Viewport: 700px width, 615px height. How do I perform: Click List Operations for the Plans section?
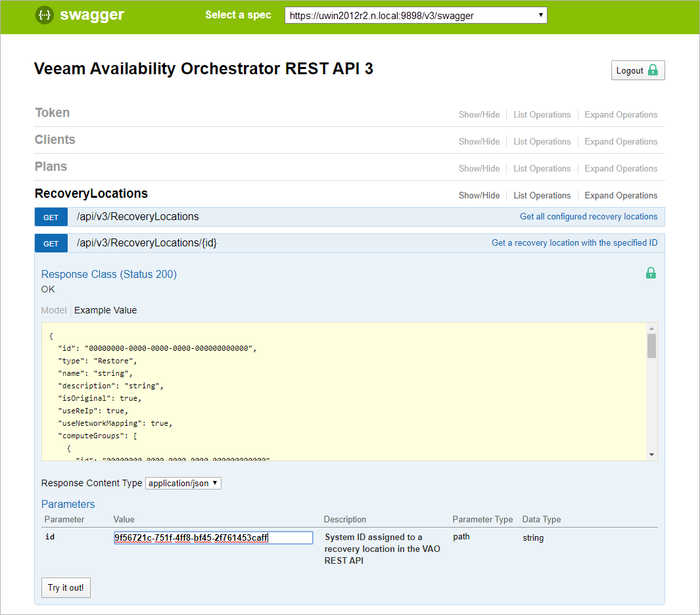point(542,168)
